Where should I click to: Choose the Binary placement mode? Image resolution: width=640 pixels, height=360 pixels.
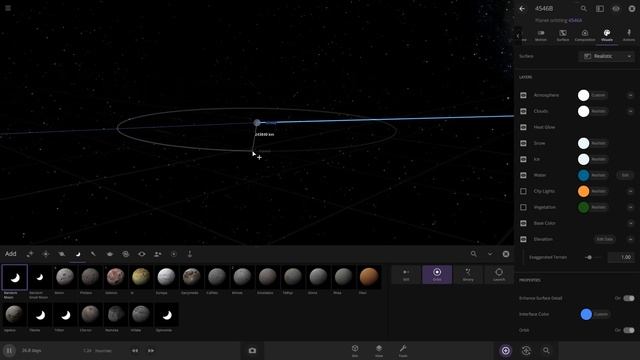point(468,274)
